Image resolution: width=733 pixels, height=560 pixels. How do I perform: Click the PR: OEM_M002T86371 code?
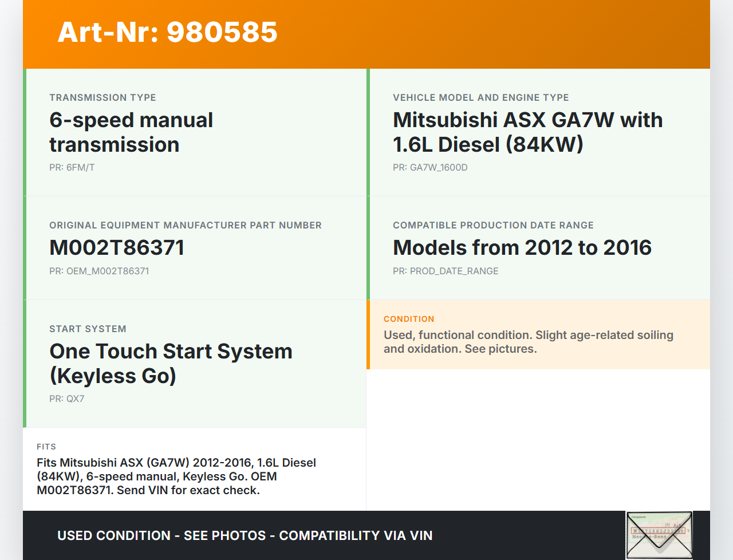tap(99, 271)
